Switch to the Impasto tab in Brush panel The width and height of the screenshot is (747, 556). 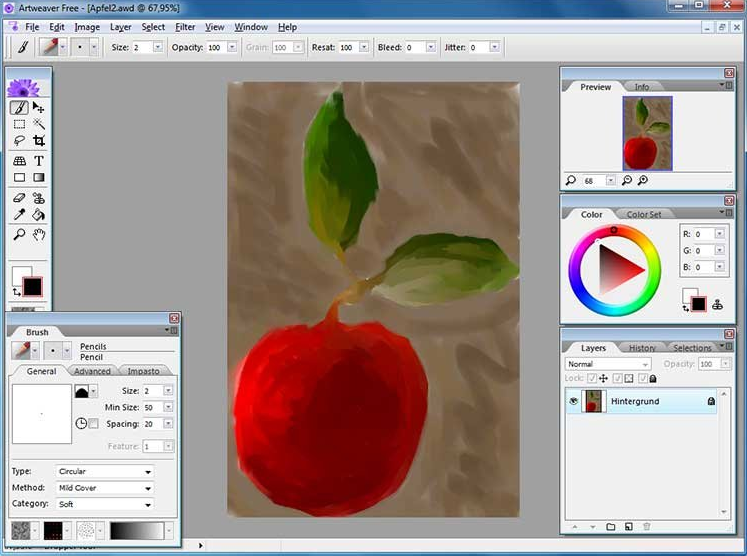[143, 371]
